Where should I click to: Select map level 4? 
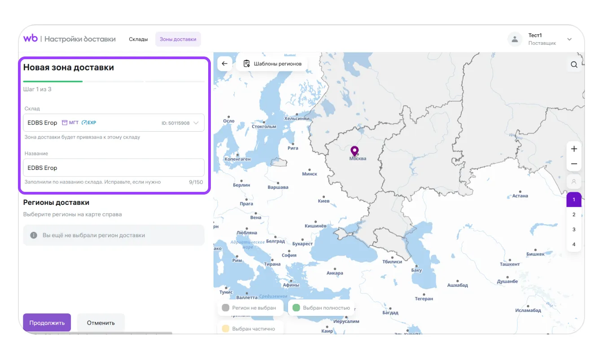point(574,244)
